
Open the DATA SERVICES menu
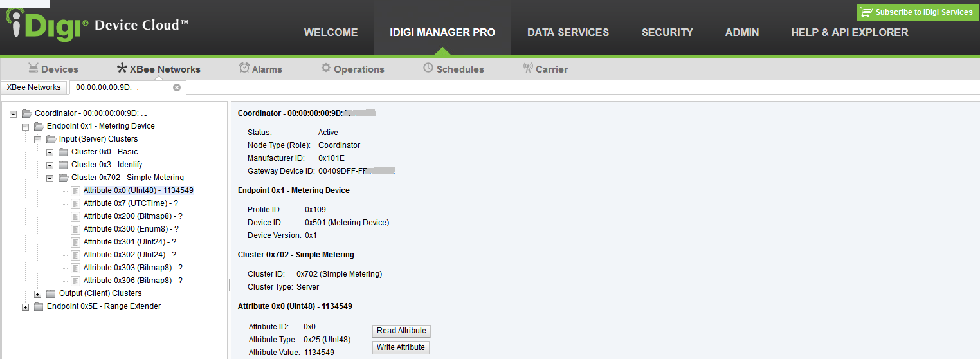568,32
